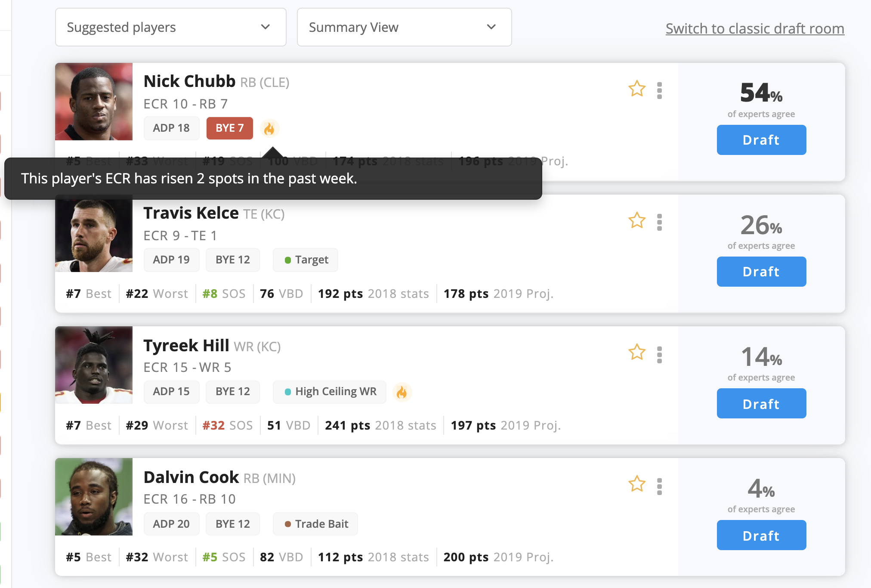Click the Draft button for Tyreek Hill
Image resolution: width=871 pixels, height=588 pixels.
(x=761, y=402)
